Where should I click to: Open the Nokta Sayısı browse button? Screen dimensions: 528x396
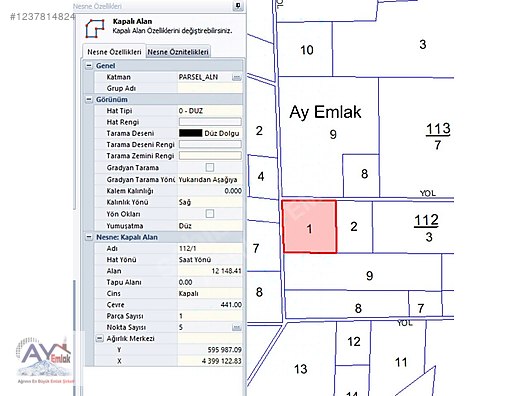tap(237, 327)
